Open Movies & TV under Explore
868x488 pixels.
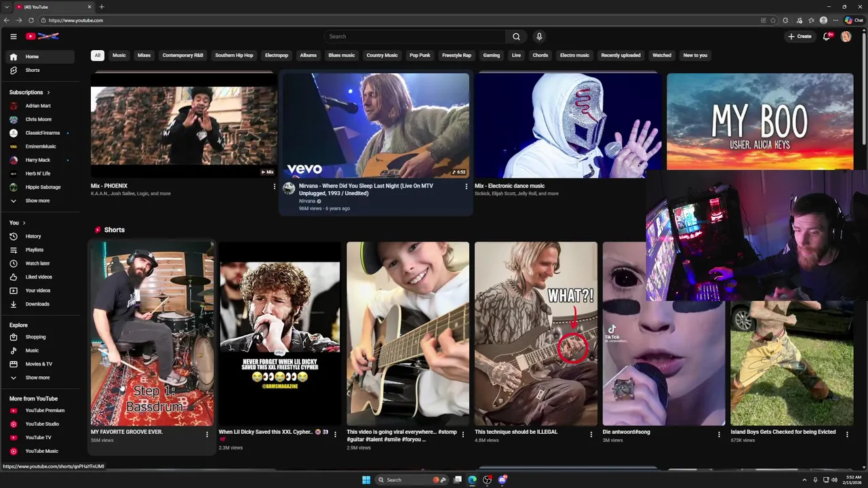click(39, 364)
